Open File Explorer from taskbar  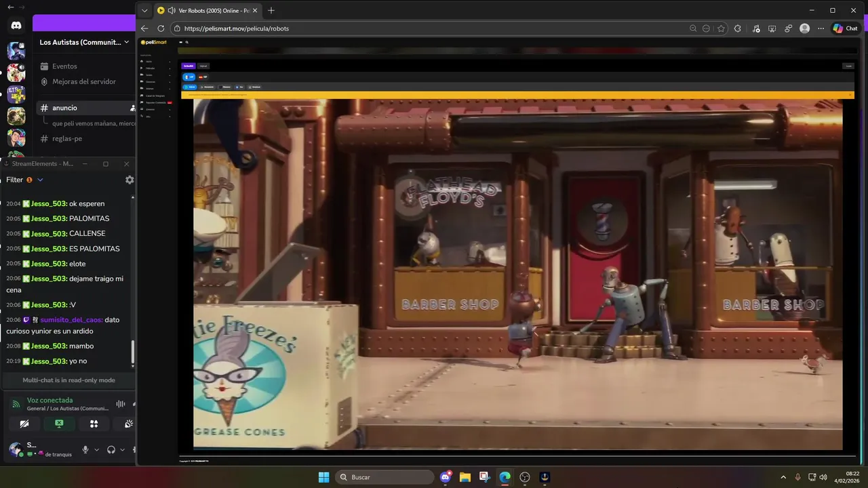(465, 477)
